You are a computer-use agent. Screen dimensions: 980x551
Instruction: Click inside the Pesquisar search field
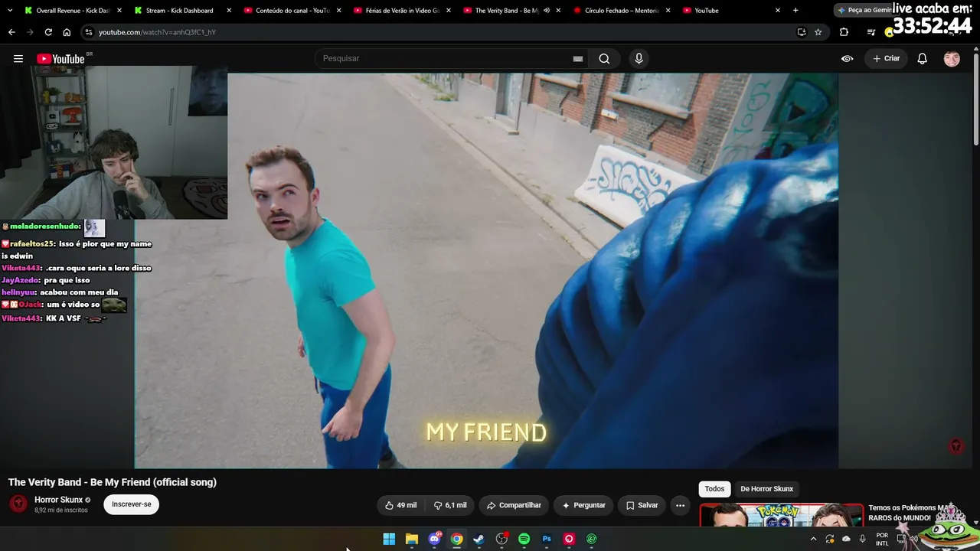(x=452, y=59)
